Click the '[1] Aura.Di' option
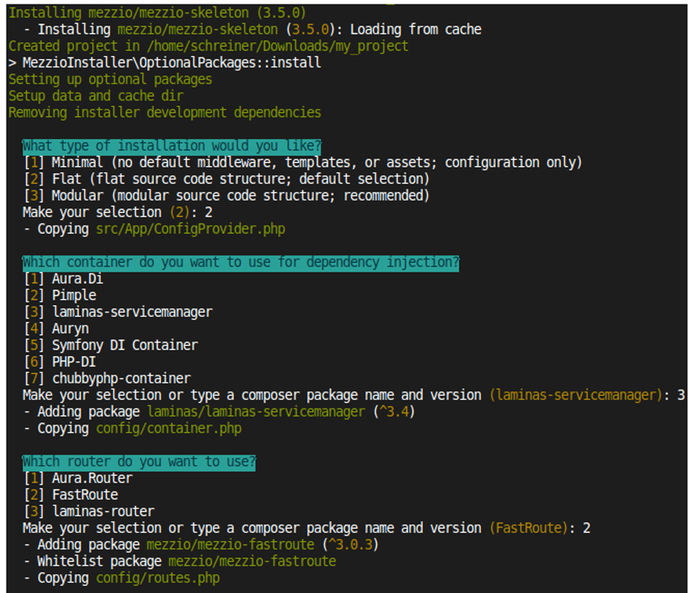Image resolution: width=700 pixels, height=593 pixels. pos(63,279)
